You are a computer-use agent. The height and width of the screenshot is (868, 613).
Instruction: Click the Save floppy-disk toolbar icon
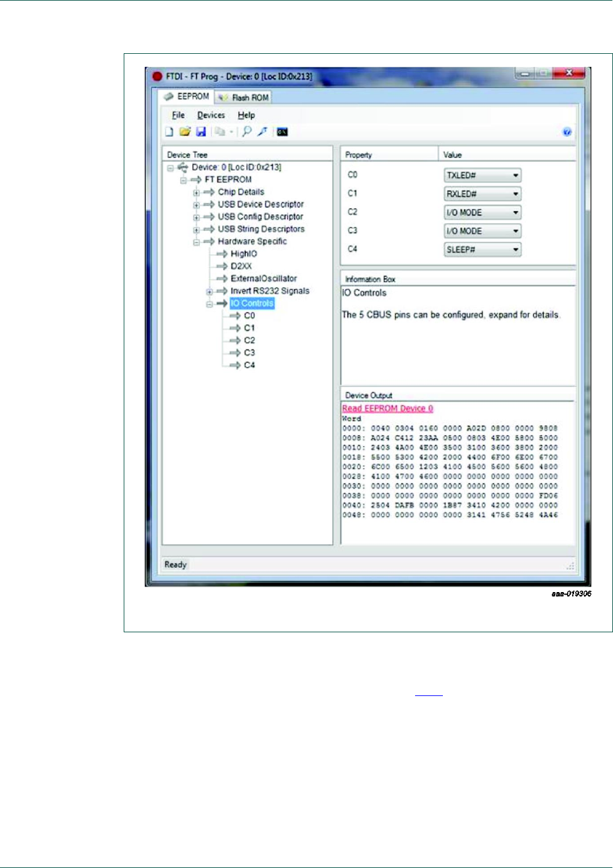tap(200, 132)
